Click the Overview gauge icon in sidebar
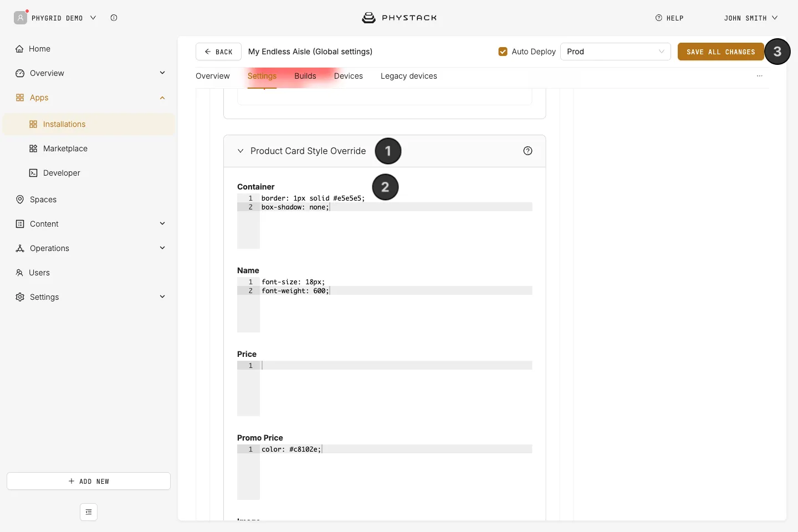The image size is (798, 532). [20, 73]
